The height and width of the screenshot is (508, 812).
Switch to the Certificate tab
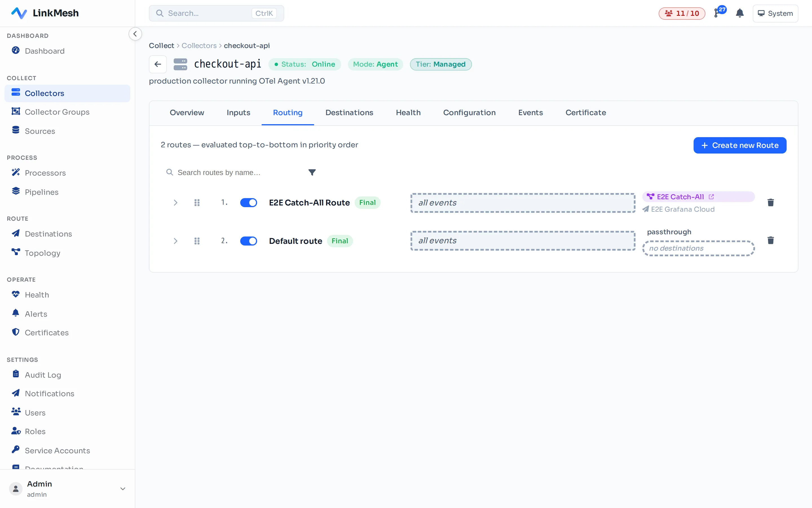click(x=586, y=113)
